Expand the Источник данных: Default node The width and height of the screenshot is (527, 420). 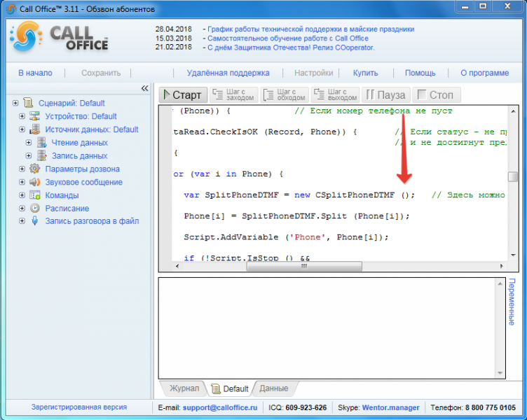pos(22,129)
